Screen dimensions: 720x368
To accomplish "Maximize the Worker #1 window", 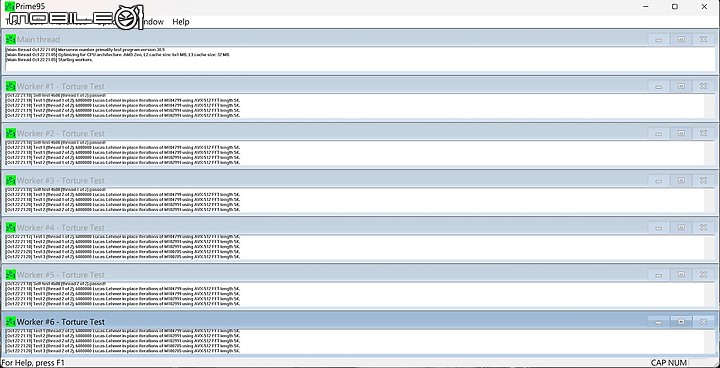I will tap(681, 86).
